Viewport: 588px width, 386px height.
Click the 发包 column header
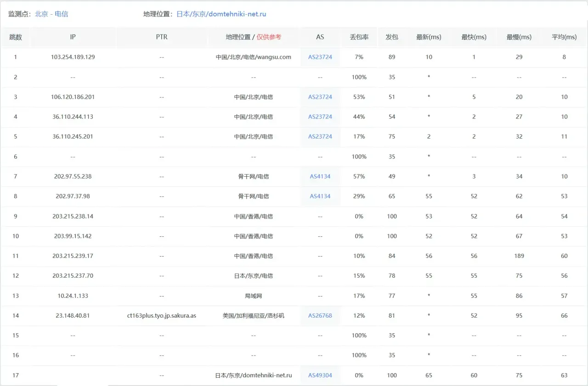point(392,37)
